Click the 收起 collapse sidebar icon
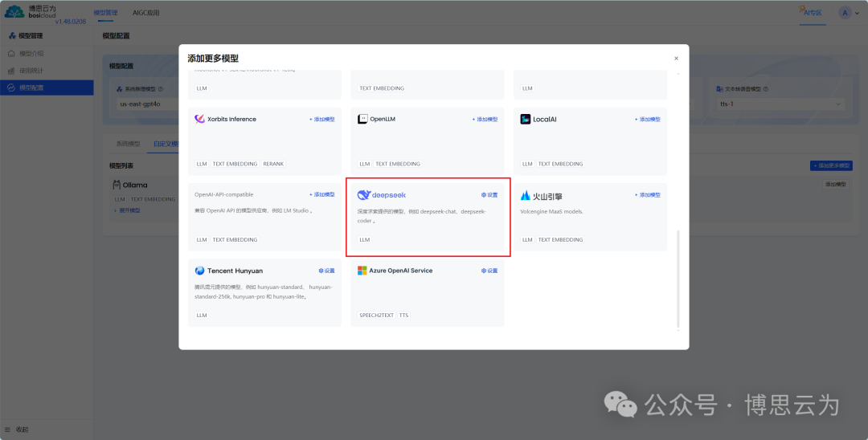868x440 pixels. [x=8, y=430]
